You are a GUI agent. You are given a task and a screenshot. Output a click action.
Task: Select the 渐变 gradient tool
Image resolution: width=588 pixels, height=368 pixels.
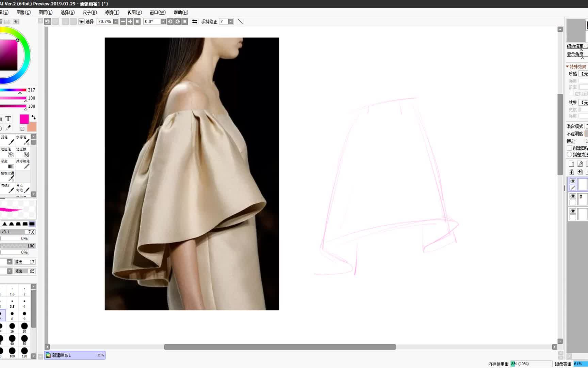point(7,164)
